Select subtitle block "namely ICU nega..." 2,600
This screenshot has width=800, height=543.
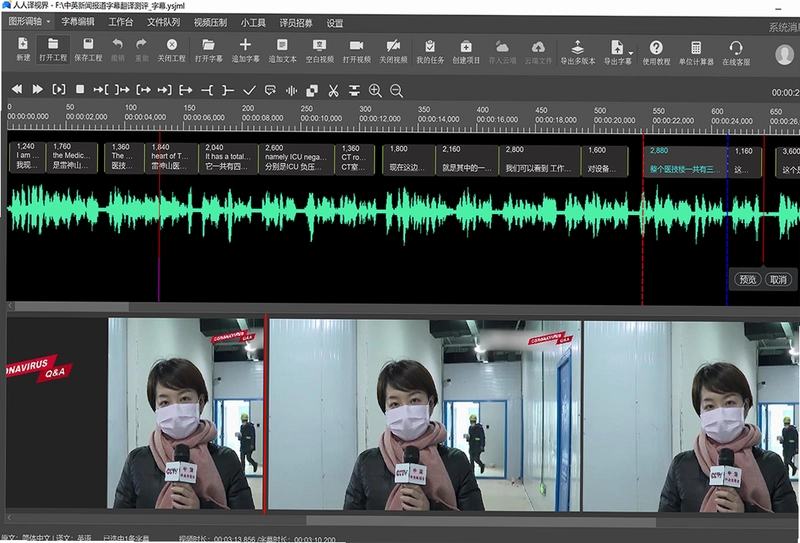296,159
